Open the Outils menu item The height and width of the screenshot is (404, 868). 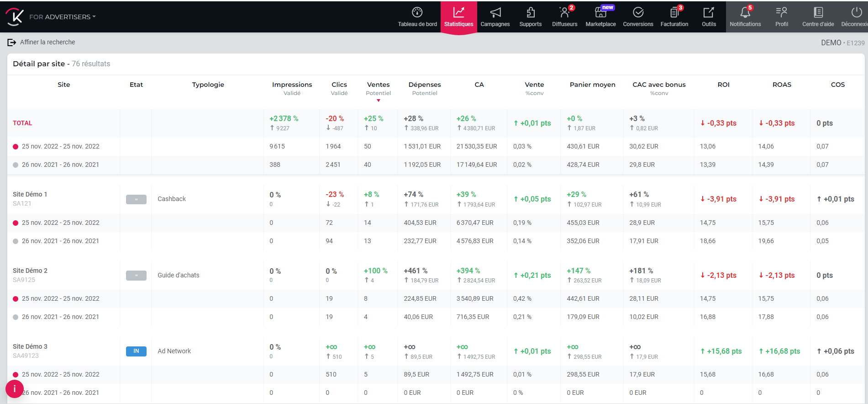click(x=709, y=16)
